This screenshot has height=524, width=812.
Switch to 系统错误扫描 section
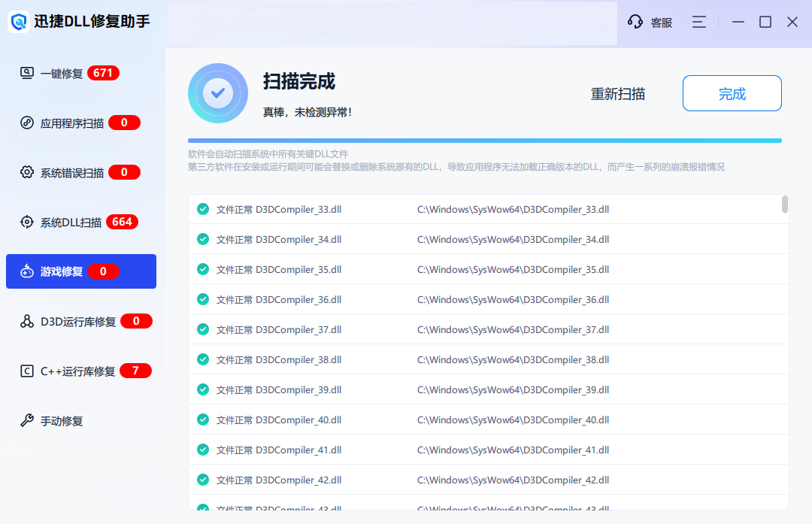pyautogui.click(x=81, y=172)
